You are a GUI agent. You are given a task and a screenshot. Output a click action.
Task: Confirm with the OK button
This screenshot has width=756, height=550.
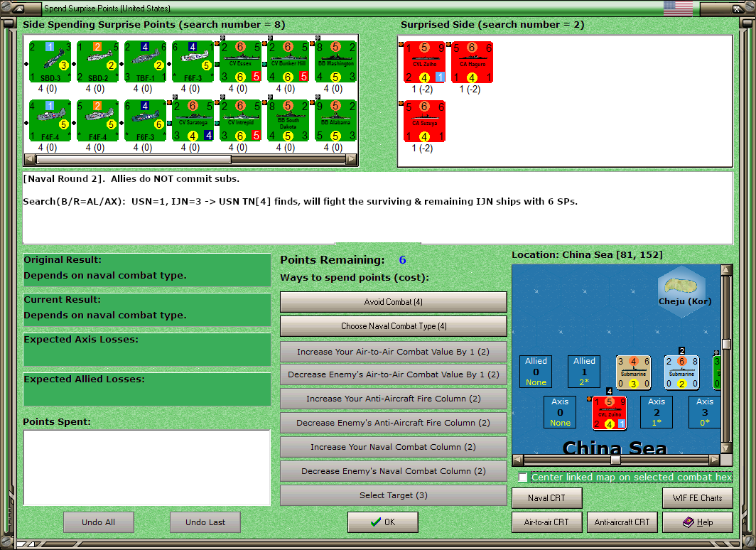coord(383,522)
